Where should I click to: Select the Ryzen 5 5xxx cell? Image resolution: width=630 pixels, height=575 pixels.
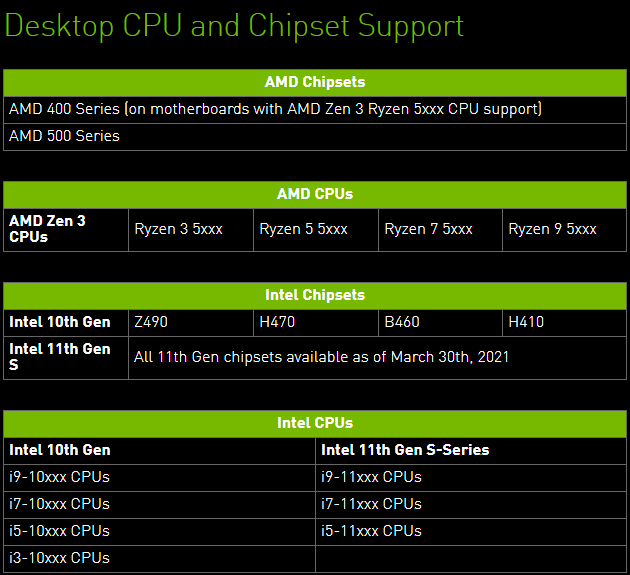click(x=304, y=229)
